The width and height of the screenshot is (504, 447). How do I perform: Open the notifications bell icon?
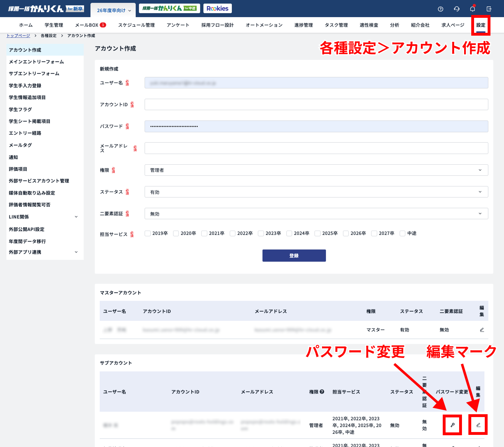tap(473, 9)
